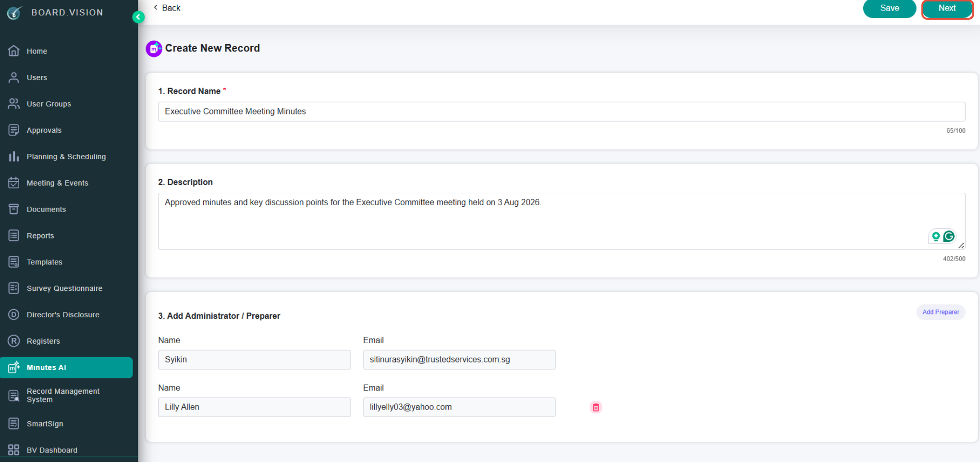The image size is (980, 462).
Task: Click the Survey Questionnaire icon
Action: 14,288
